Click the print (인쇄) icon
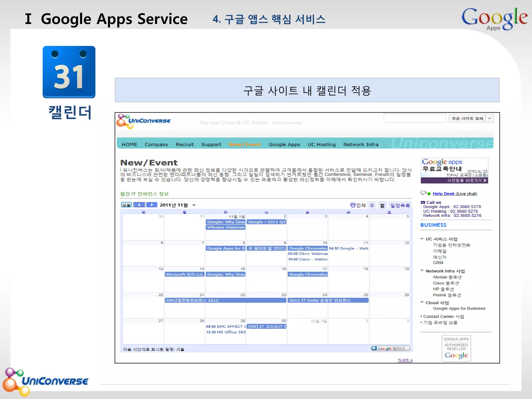The width and height of the screenshot is (532, 399). point(353,205)
